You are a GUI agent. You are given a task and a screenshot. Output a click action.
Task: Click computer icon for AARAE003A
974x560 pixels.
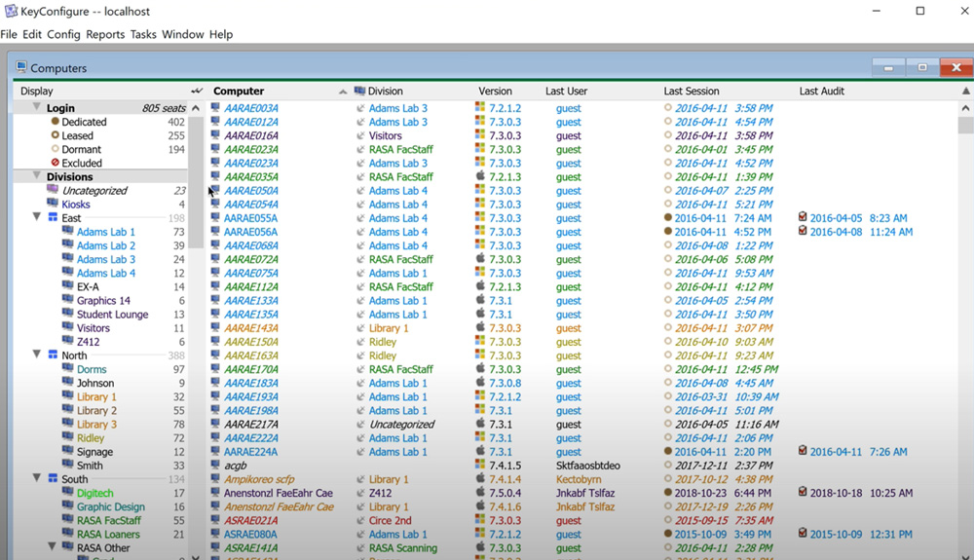point(215,107)
